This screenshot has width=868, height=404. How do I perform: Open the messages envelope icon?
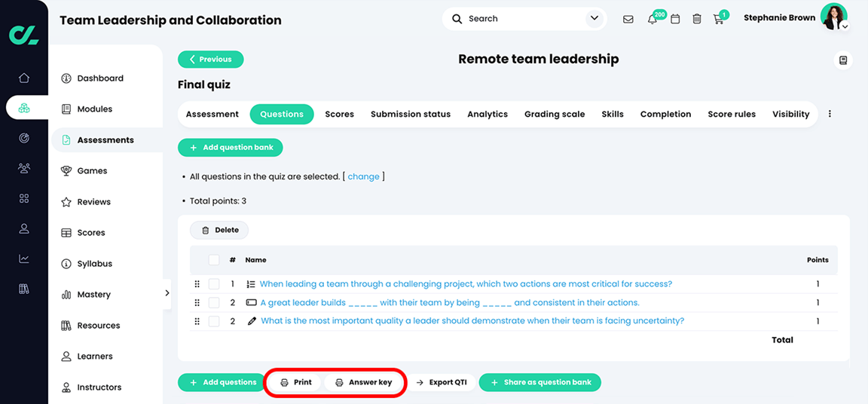pos(628,19)
